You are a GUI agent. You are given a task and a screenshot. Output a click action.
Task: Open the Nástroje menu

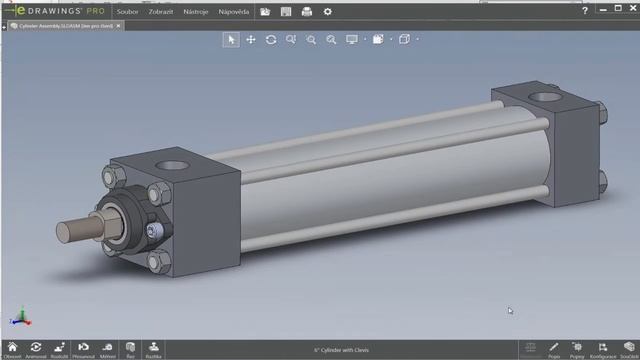point(196,12)
